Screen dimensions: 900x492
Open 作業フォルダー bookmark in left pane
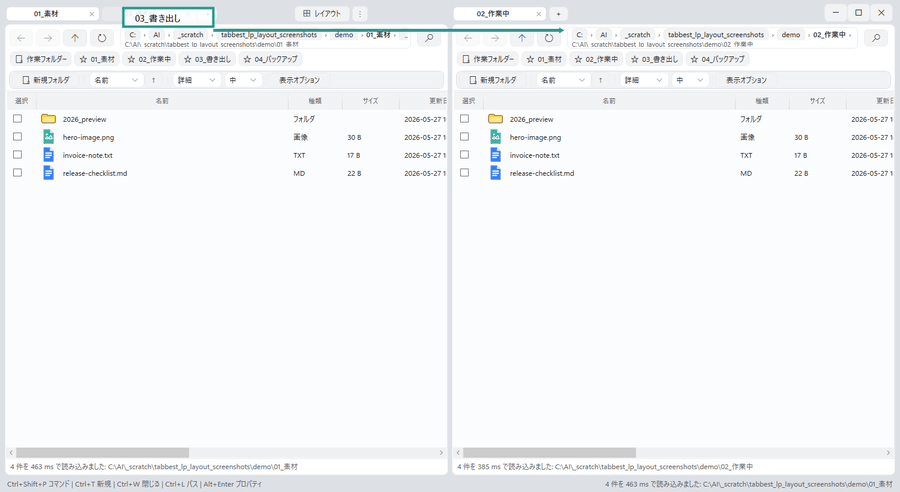[41, 59]
